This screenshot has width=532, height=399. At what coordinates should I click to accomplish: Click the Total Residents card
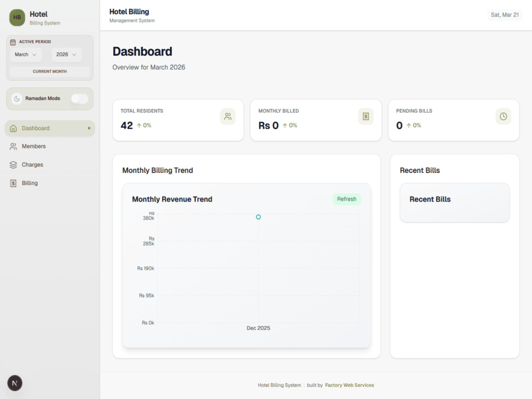178,120
